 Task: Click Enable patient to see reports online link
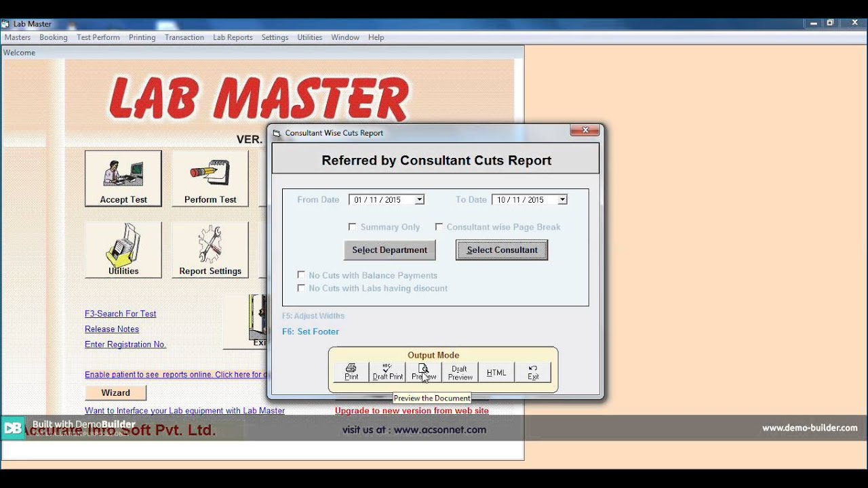coord(176,374)
